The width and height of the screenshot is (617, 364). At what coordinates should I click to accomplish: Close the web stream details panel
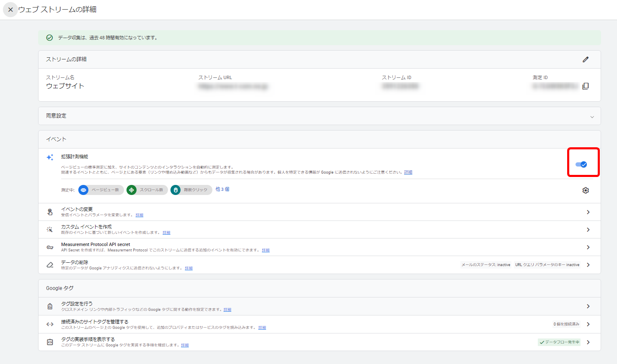coord(10,9)
